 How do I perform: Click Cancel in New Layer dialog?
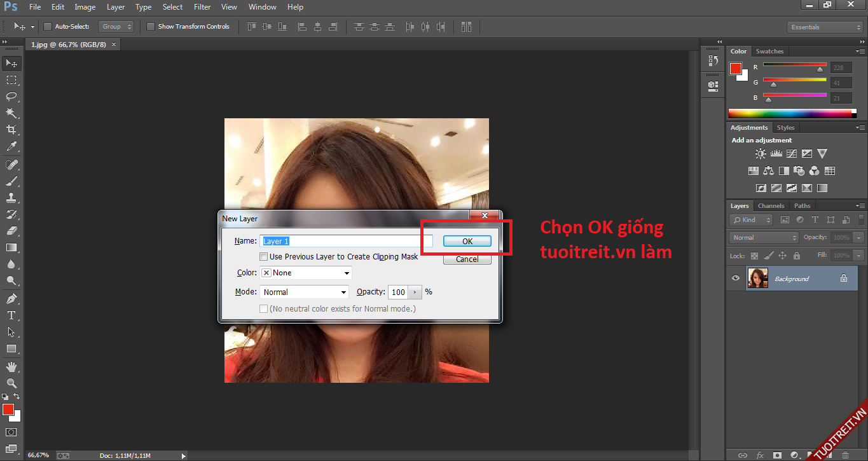coord(467,259)
